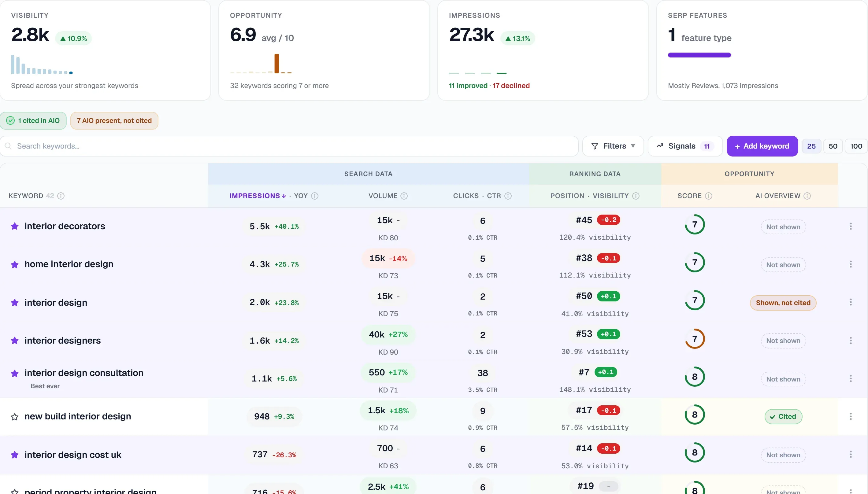868x494 pixels.
Task: Click Score column info icon
Action: [708, 196]
